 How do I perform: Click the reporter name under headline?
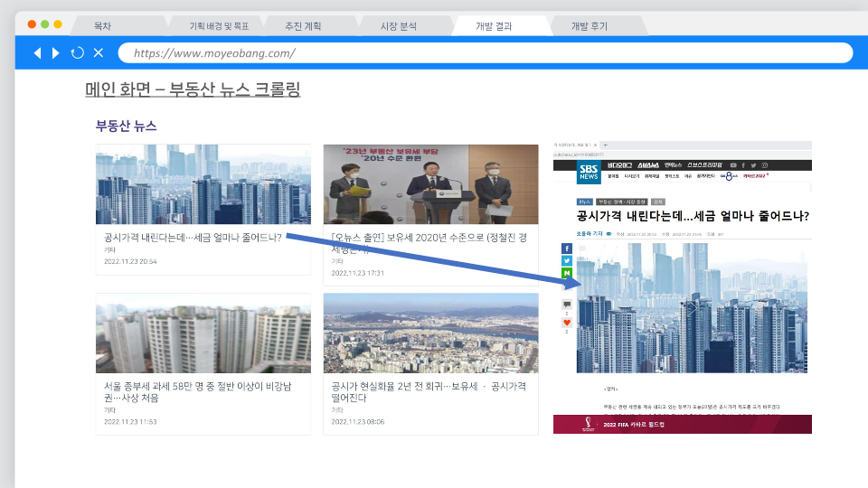coord(590,234)
